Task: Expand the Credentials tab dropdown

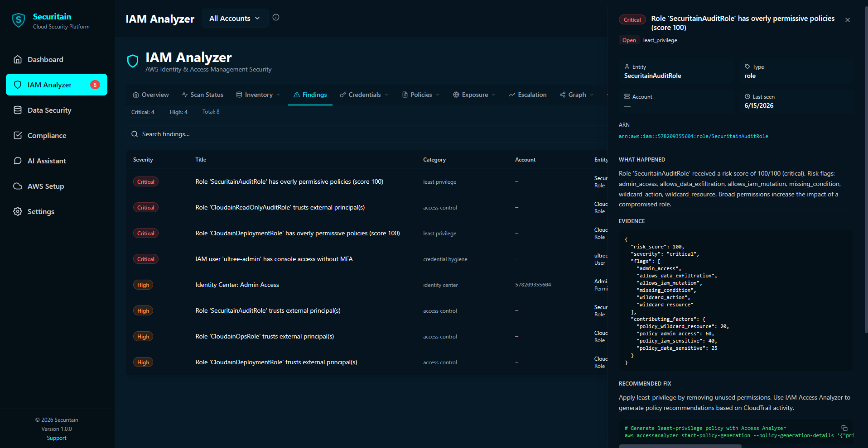Action: point(364,95)
